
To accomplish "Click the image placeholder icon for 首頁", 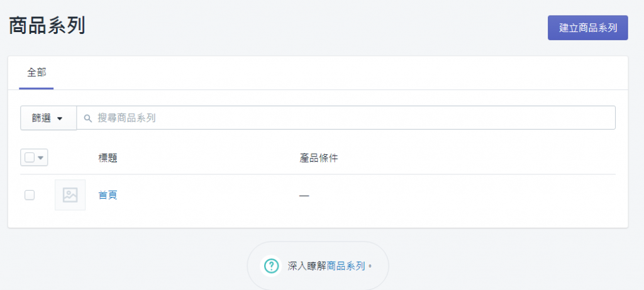I will 70,195.
